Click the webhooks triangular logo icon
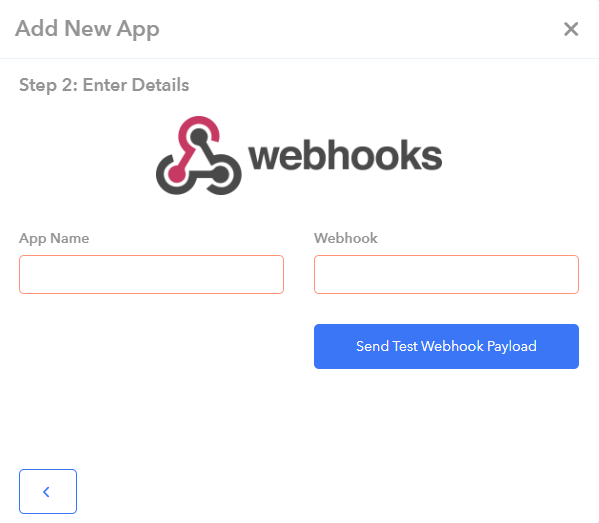This screenshot has height=523, width=599. (x=199, y=155)
